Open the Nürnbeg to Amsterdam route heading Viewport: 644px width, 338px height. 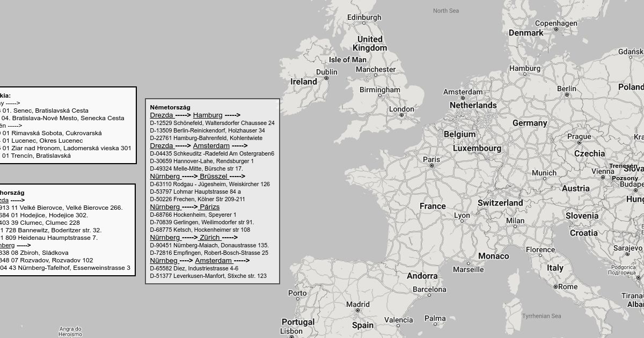200,260
